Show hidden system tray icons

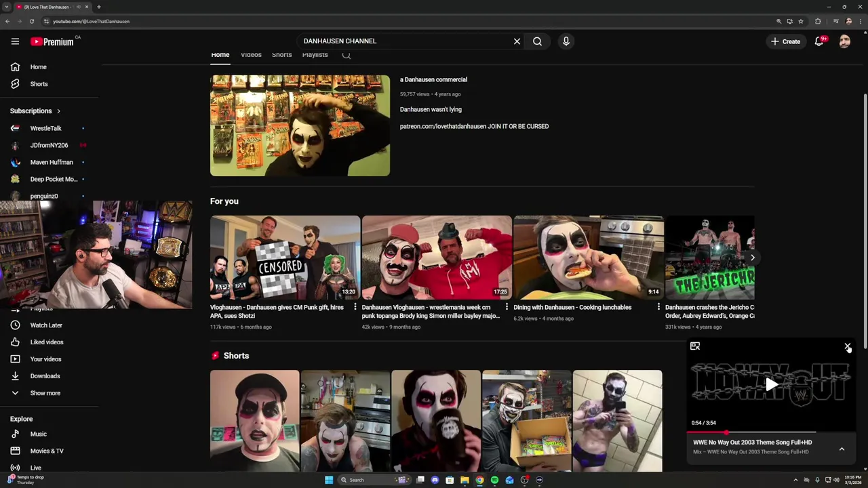pyautogui.click(x=796, y=480)
